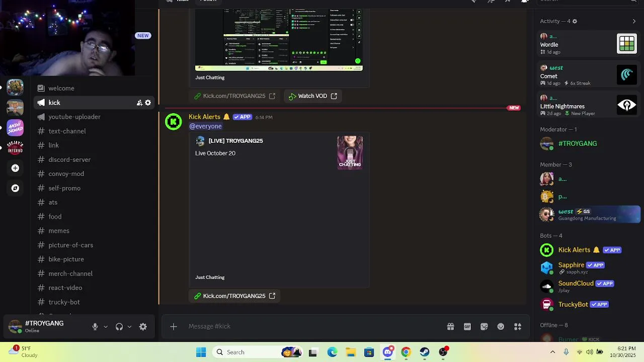
Task: Open the sticker picker
Action: pyautogui.click(x=484, y=327)
